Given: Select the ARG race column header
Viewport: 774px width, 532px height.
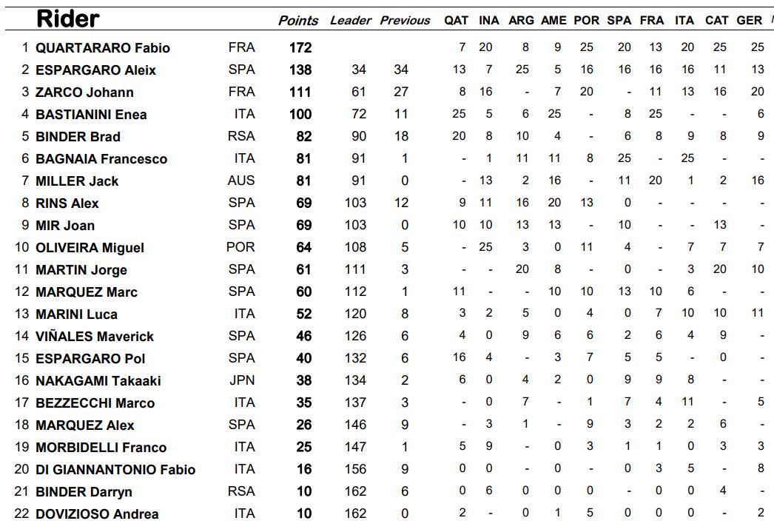Looking at the screenshot, I should coord(521,21).
